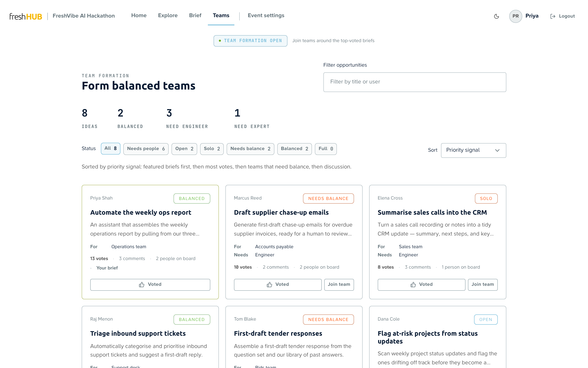Filter by Needs people status
588x368 pixels.
point(146,149)
